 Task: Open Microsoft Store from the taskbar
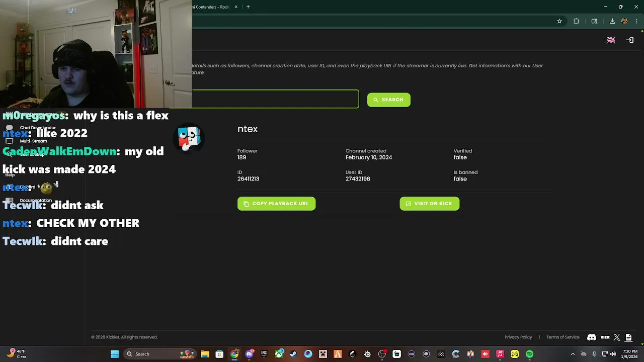coord(219,354)
